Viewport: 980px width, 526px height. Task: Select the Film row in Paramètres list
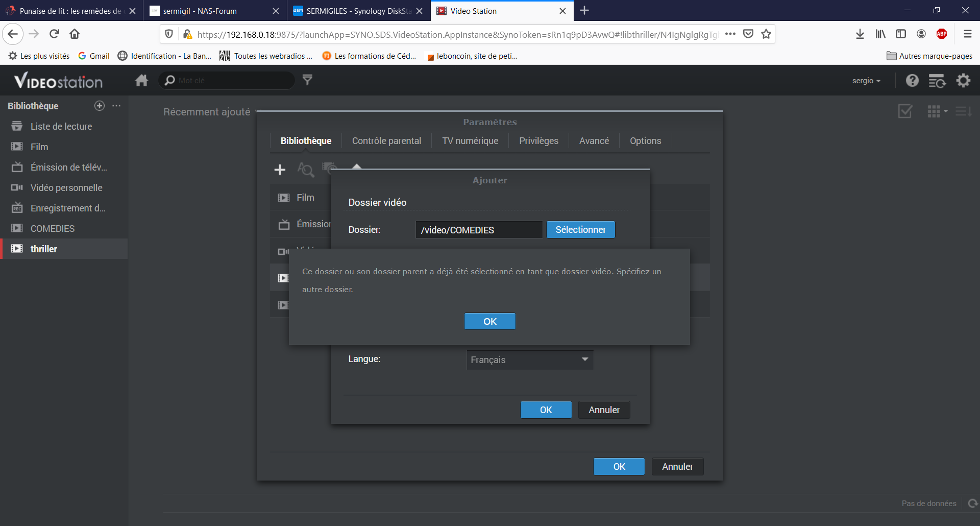click(x=301, y=198)
